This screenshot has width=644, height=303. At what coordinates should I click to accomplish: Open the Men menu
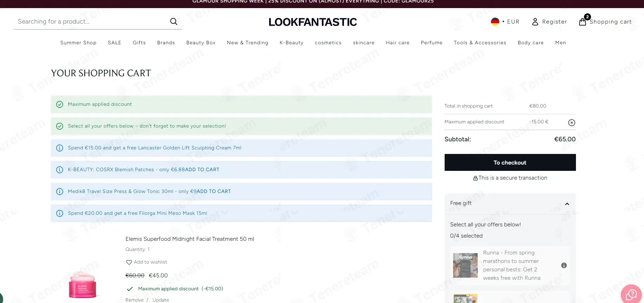560,43
